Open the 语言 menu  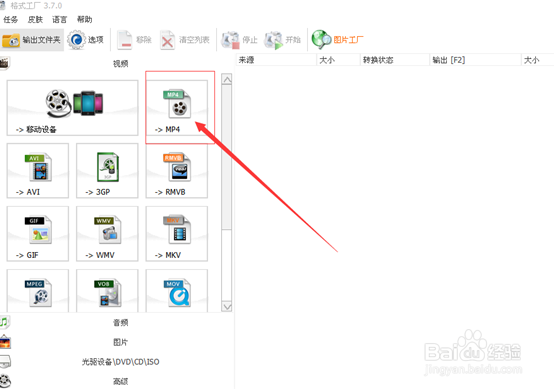click(x=59, y=19)
